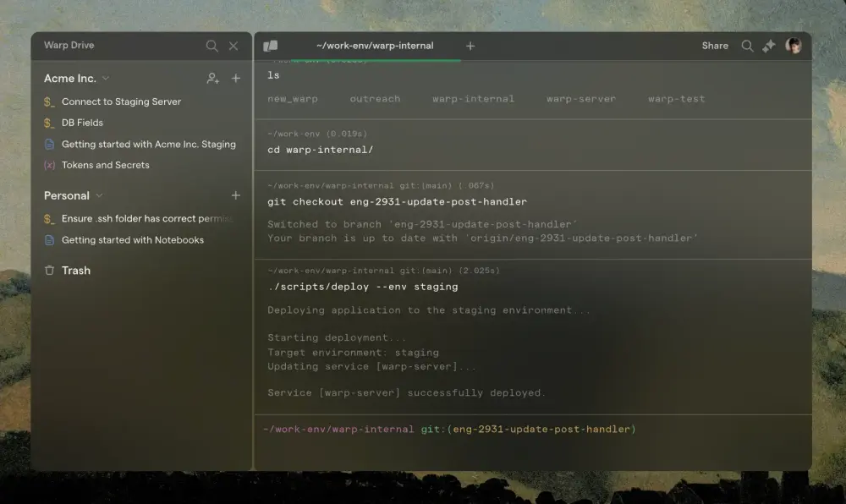Invite a member to Acme Inc.
Screen dimensions: 846x504
click(212, 79)
